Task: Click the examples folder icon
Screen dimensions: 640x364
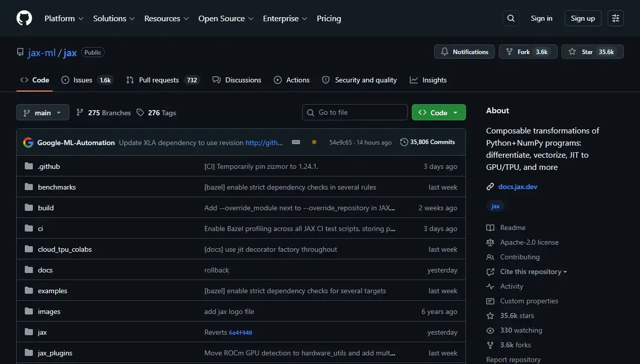Action: coord(28,291)
